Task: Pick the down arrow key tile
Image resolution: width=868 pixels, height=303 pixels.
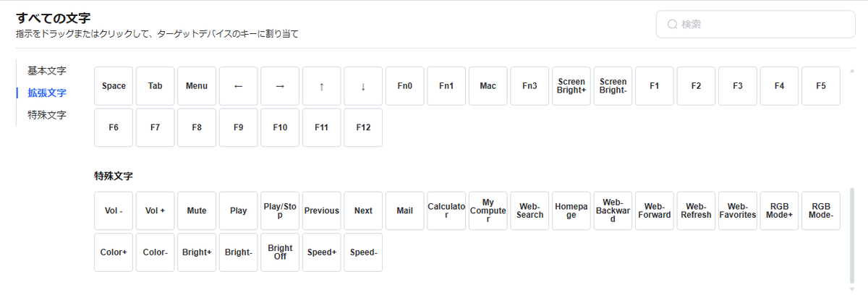Action: tap(363, 85)
